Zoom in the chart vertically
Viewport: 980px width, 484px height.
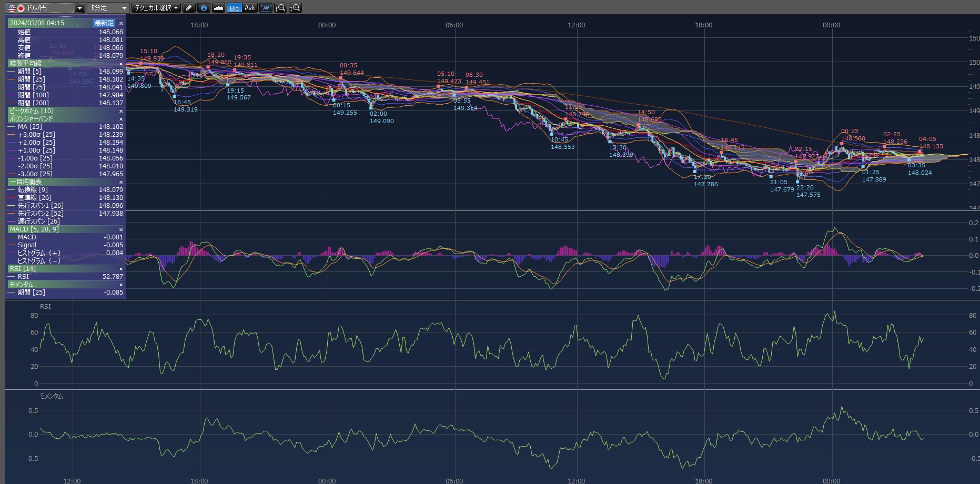(x=295, y=8)
